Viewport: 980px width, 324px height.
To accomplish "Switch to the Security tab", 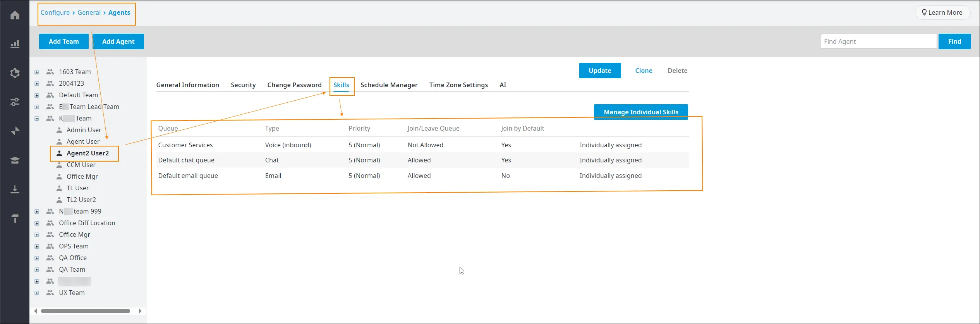I will tap(243, 85).
